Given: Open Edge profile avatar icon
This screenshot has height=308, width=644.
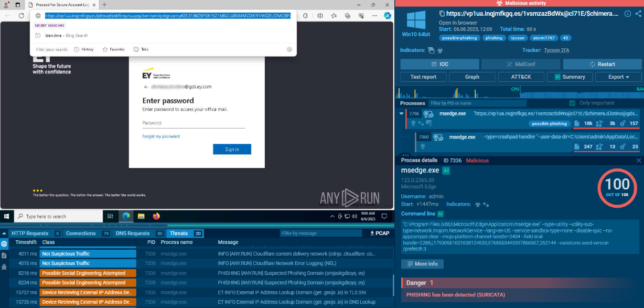Looking at the screenshot, I should coord(6,4).
